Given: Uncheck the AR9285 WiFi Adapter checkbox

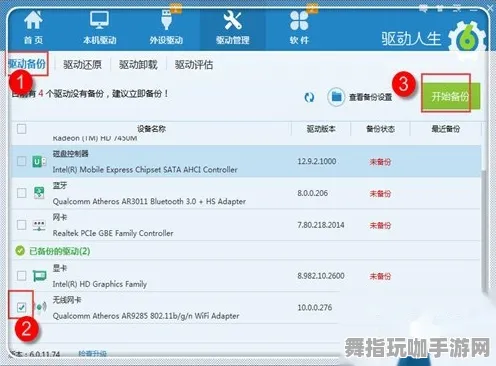Looking at the screenshot, I should pos(22,307).
